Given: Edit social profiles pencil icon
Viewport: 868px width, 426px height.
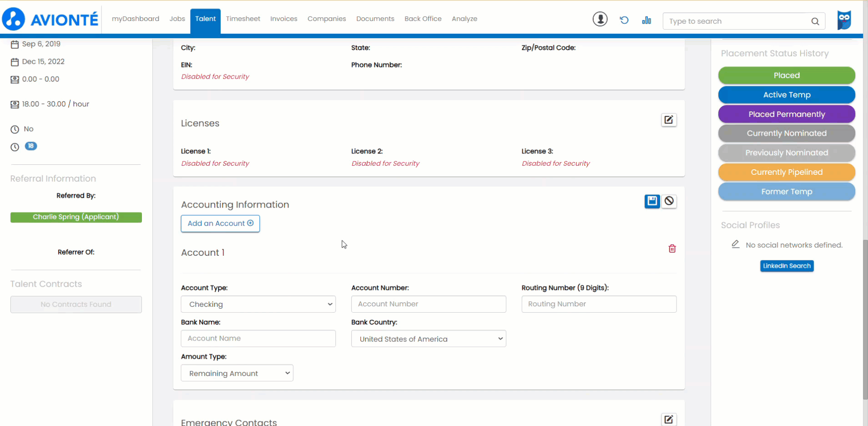Looking at the screenshot, I should 736,244.
